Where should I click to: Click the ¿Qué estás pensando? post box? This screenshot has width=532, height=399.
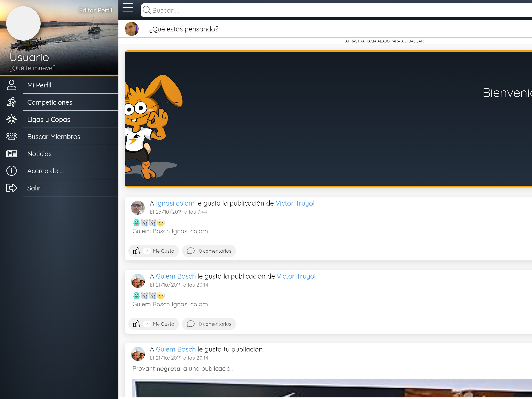[184, 29]
